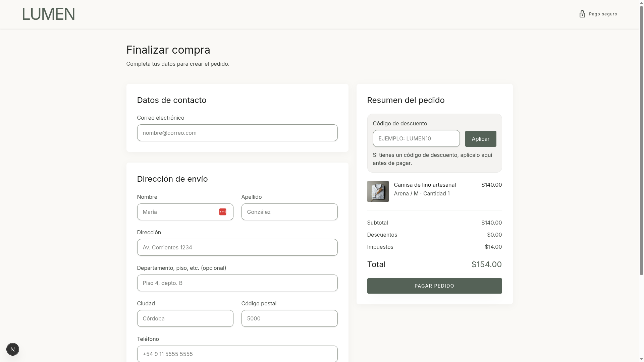644x362 pixels.
Task: Click the Finalizar compra heading
Action: [x=168, y=50]
